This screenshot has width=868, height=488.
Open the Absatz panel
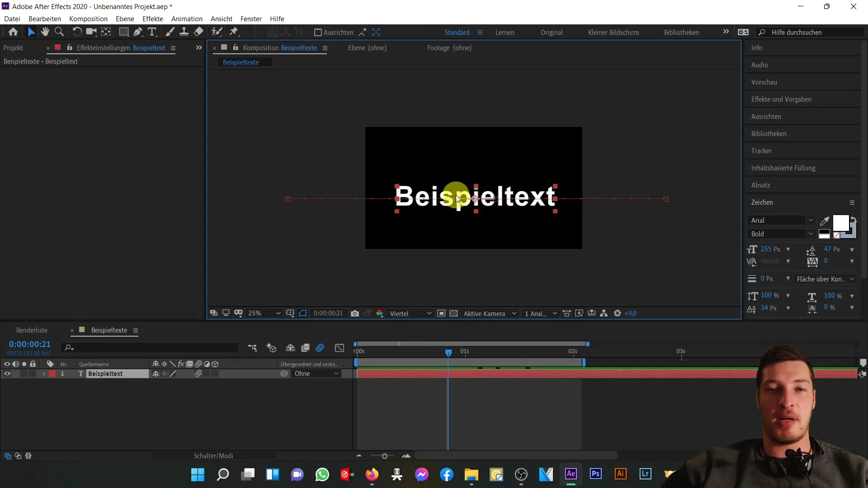[760, 185]
